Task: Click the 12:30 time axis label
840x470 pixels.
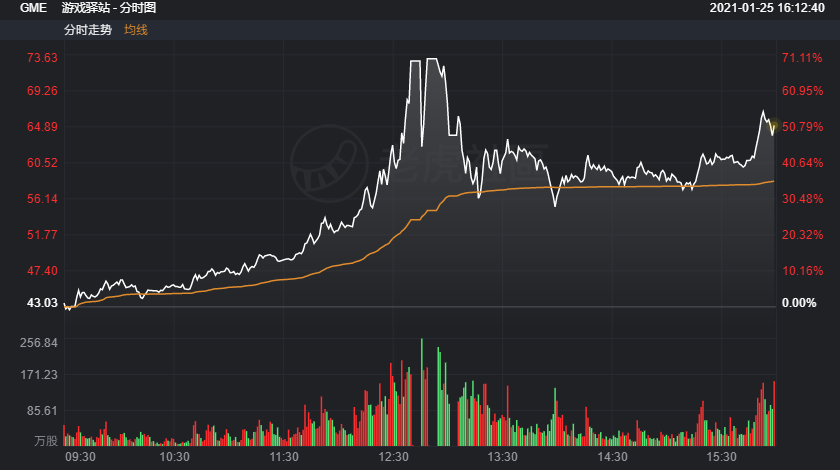Action: click(x=393, y=457)
